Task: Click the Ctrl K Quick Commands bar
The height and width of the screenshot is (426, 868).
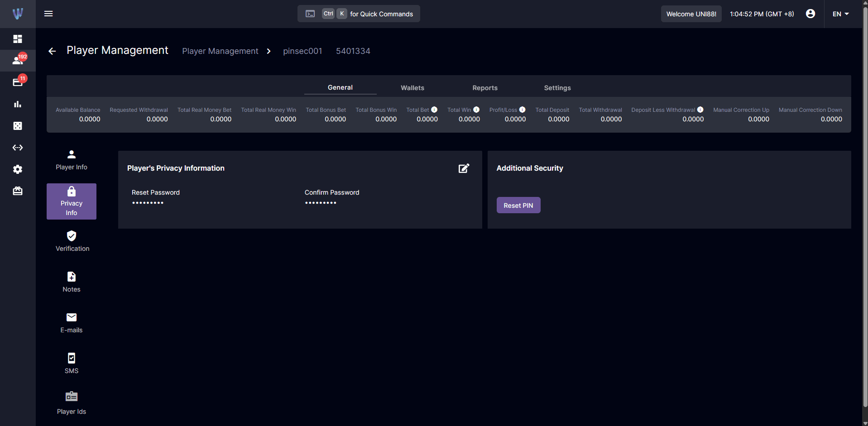Action: [x=359, y=14]
